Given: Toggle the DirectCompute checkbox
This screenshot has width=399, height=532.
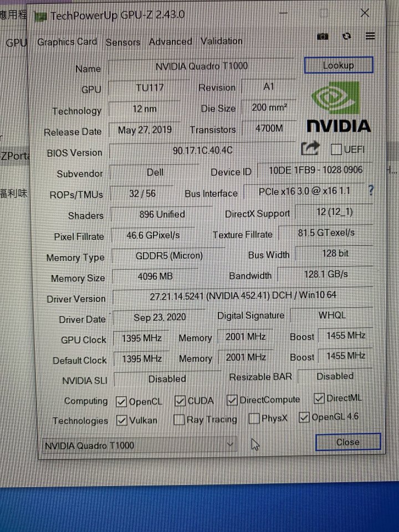Looking at the screenshot, I should click(232, 400).
